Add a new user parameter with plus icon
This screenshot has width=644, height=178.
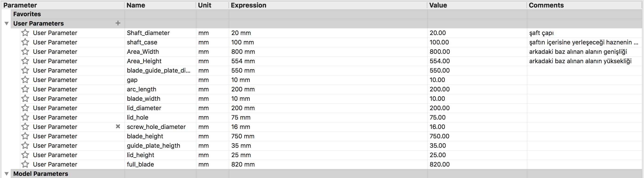tap(118, 23)
